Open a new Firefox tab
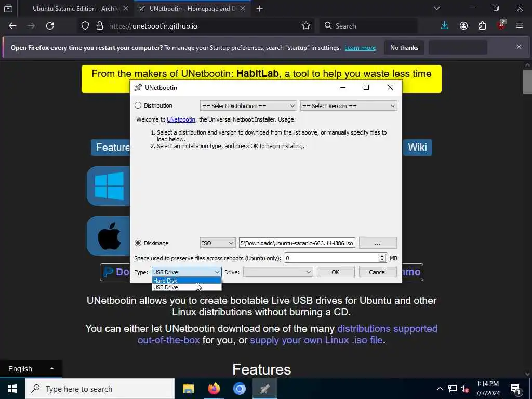The width and height of the screenshot is (532, 399). click(x=260, y=9)
